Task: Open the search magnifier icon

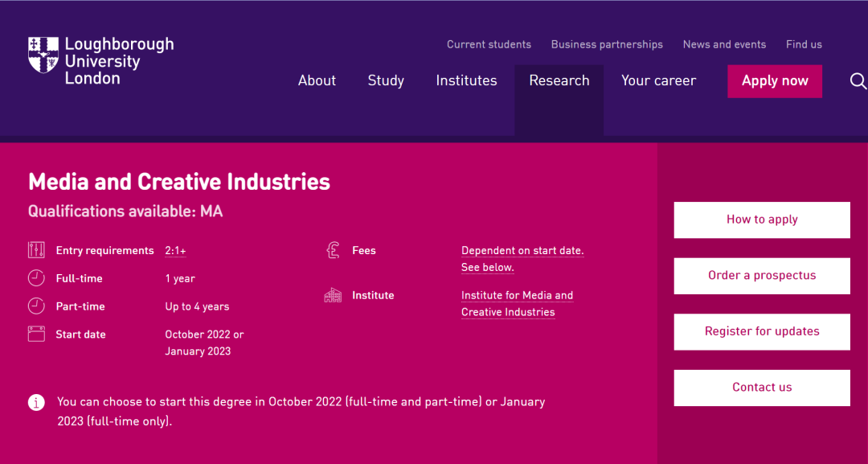Action: click(x=858, y=81)
